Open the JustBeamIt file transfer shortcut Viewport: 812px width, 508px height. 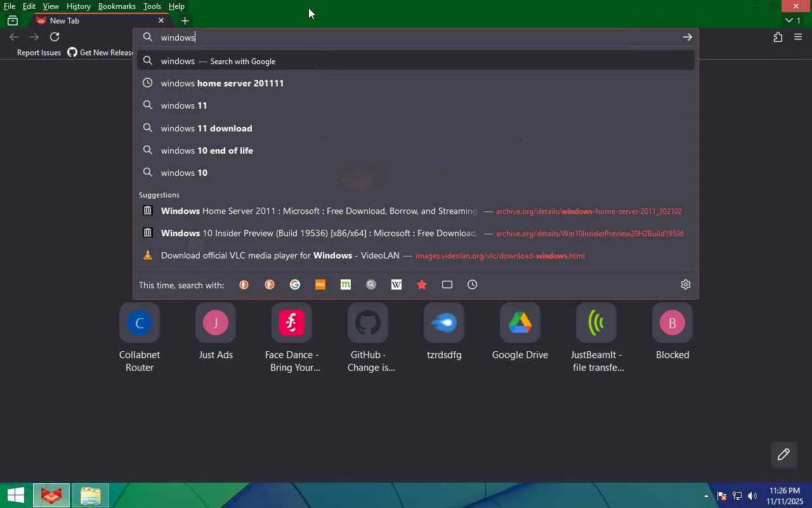click(x=596, y=338)
